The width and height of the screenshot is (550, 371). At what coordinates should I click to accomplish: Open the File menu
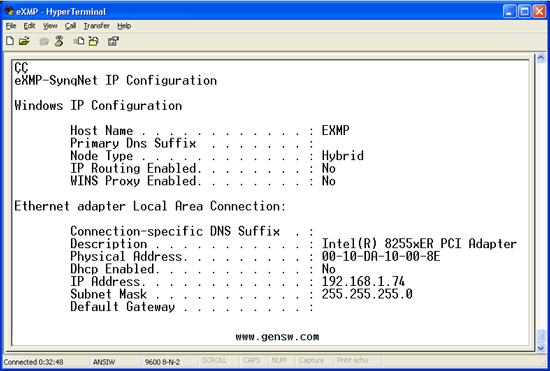(x=11, y=26)
